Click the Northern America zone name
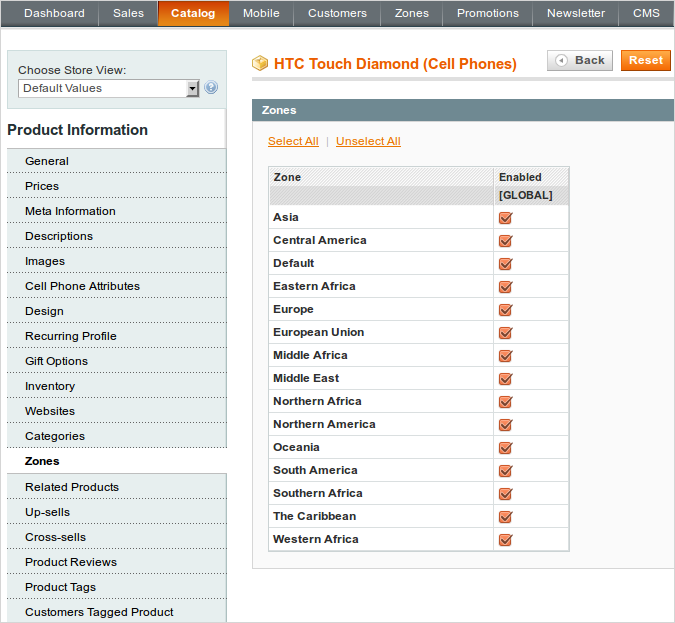This screenshot has width=675, height=623. point(324,424)
